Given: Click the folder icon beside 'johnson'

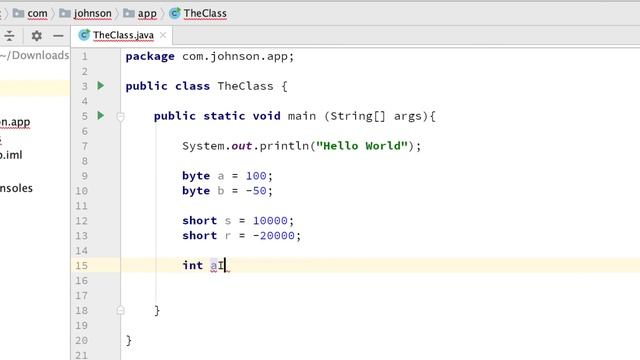Looking at the screenshot, I should pyautogui.click(x=65, y=13).
